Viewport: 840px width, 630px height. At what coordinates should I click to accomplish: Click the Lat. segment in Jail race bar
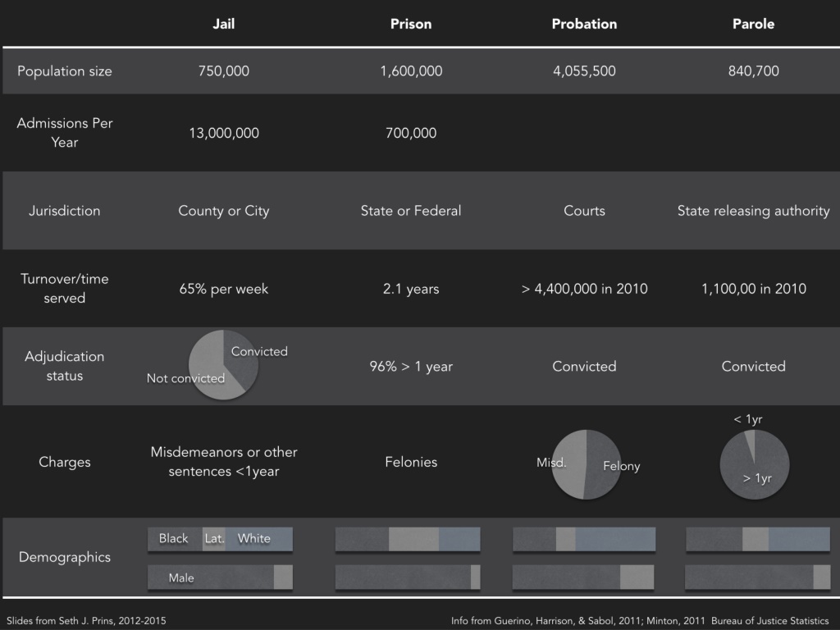(x=214, y=539)
